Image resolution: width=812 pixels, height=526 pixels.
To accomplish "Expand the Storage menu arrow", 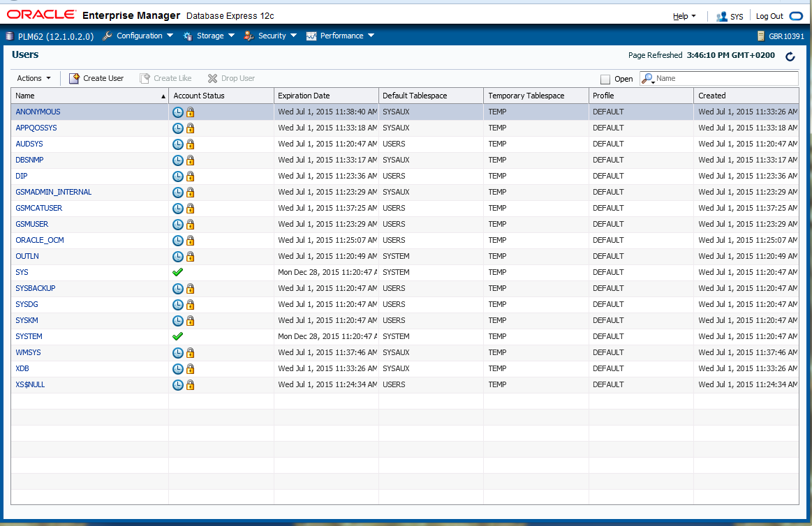I will pos(232,36).
